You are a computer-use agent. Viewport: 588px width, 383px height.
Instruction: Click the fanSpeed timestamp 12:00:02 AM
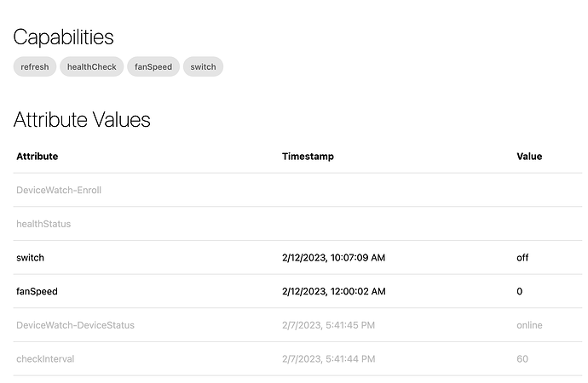pyautogui.click(x=333, y=291)
